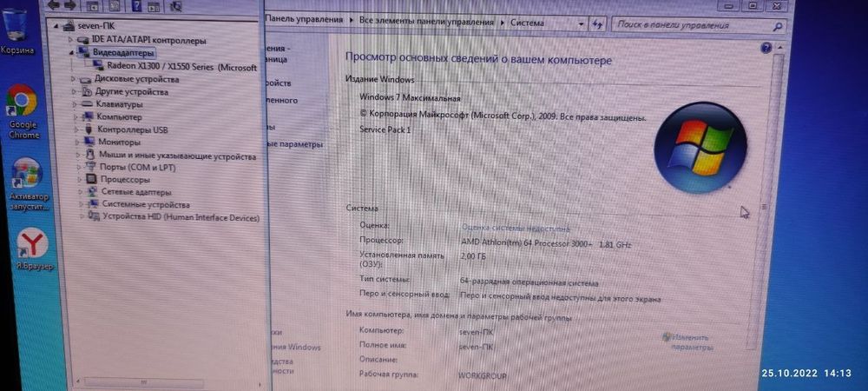This screenshot has width=868, height=391.
Task: Click the Back arrow in Device Manager toolbar
Action: [55, 5]
